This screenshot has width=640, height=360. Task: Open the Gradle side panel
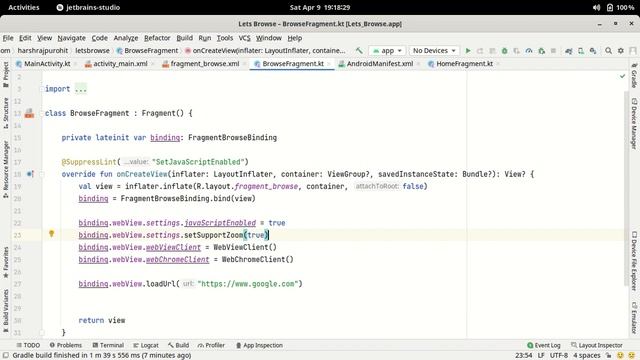coord(634,76)
